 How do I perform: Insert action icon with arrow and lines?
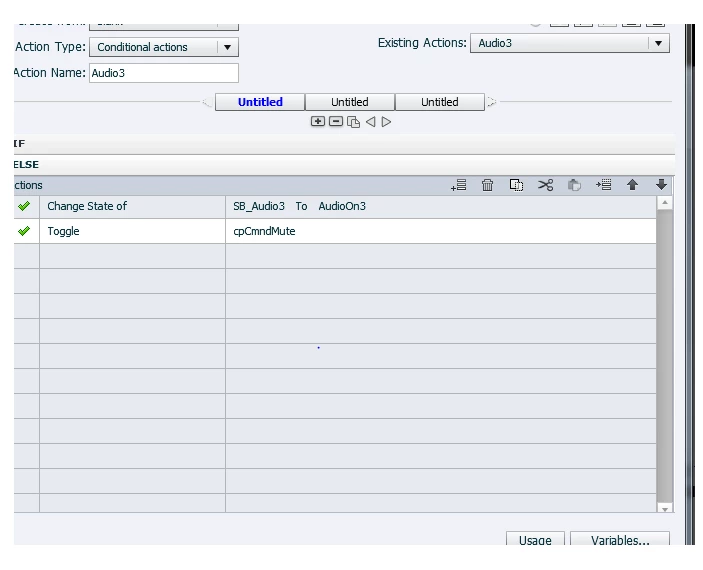603,185
